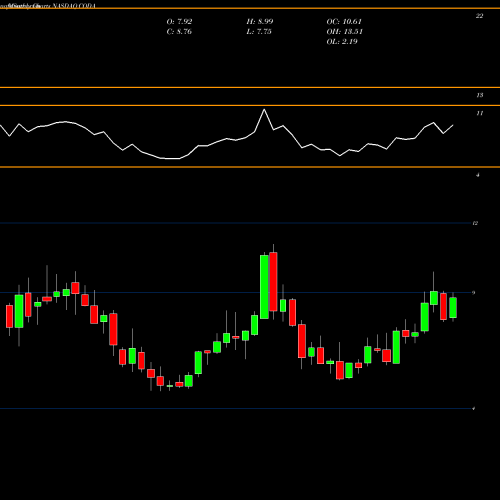Click the last green candlestick on the right
The width and height of the screenshot is (500, 500).
pyautogui.click(x=453, y=307)
